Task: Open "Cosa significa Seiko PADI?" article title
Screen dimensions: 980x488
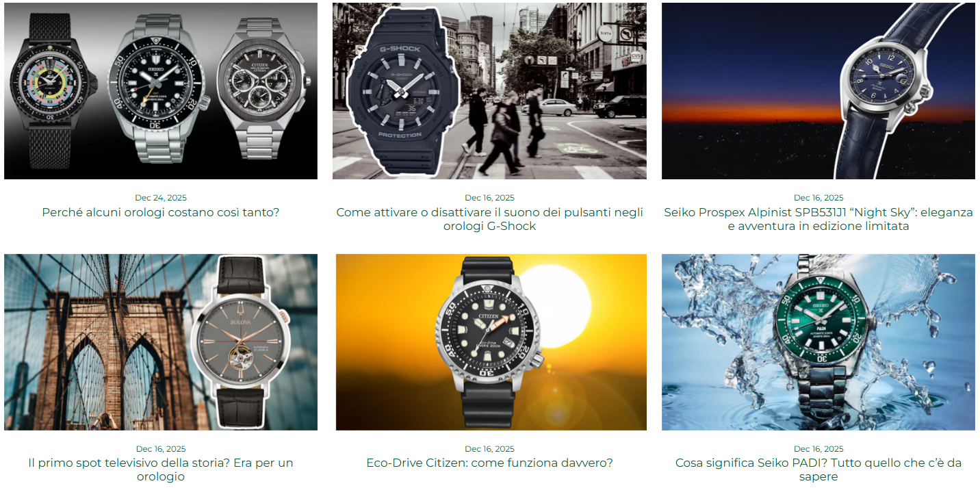Action: coord(818,470)
